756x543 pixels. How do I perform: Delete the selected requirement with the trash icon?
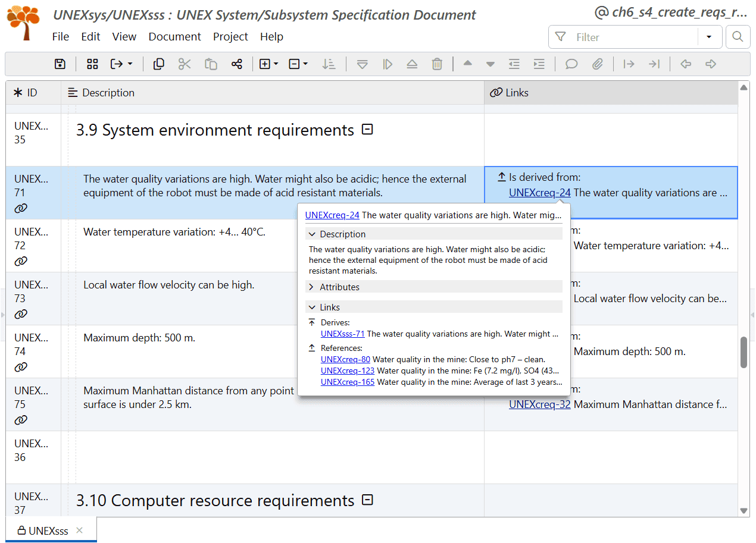[x=437, y=64]
